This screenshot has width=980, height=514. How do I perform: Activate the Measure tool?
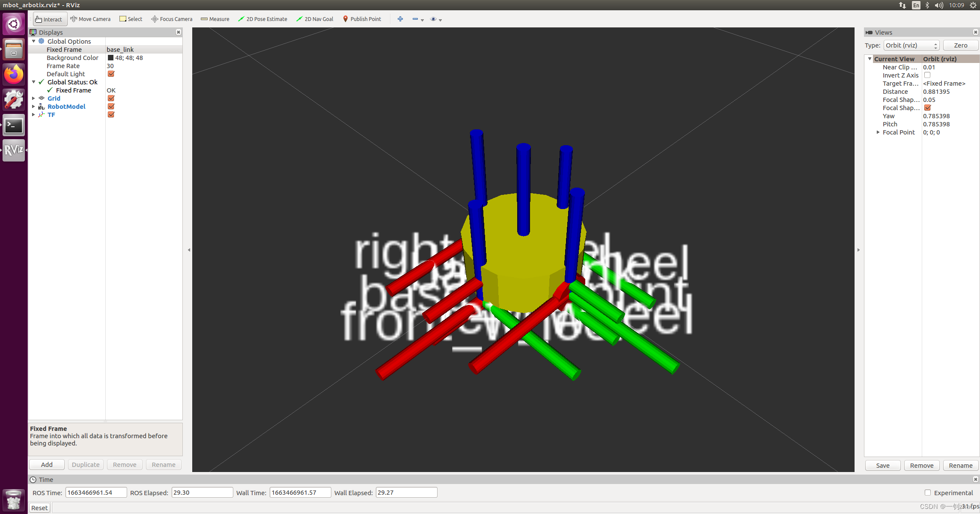pos(215,19)
